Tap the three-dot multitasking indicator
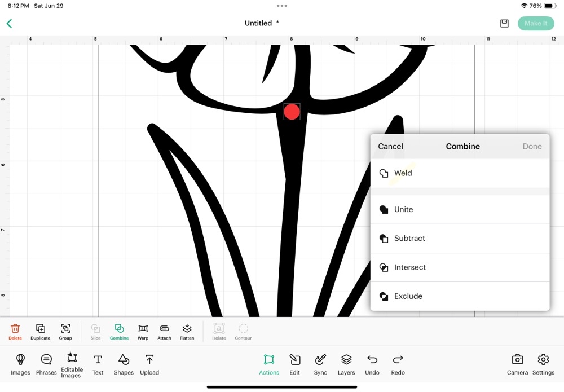The height and width of the screenshot is (392, 564). click(282, 6)
